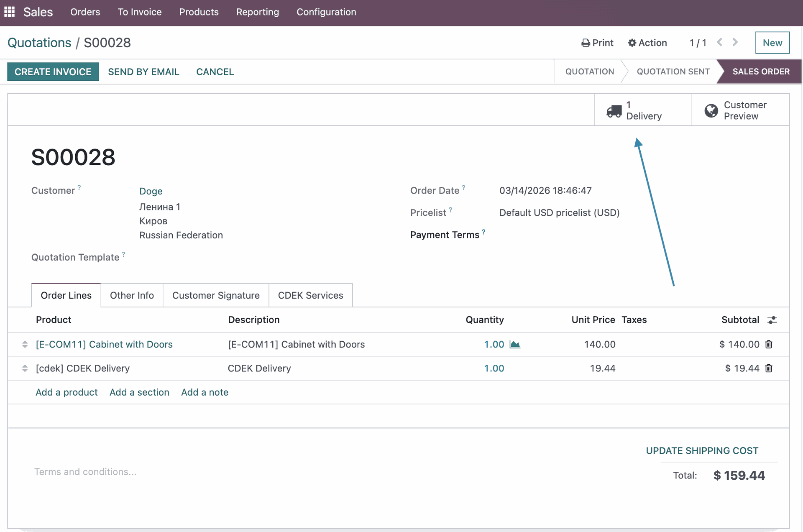Open the Action gear dropdown
803x532 pixels.
647,43
